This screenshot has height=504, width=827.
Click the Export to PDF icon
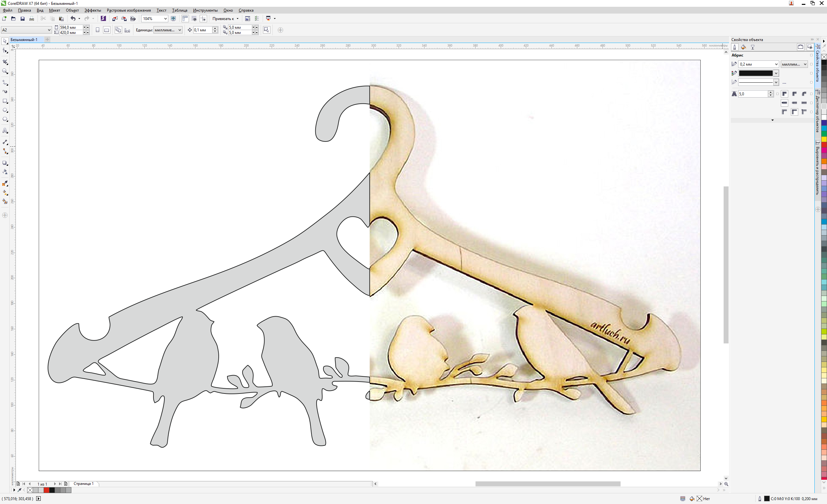[x=133, y=19]
